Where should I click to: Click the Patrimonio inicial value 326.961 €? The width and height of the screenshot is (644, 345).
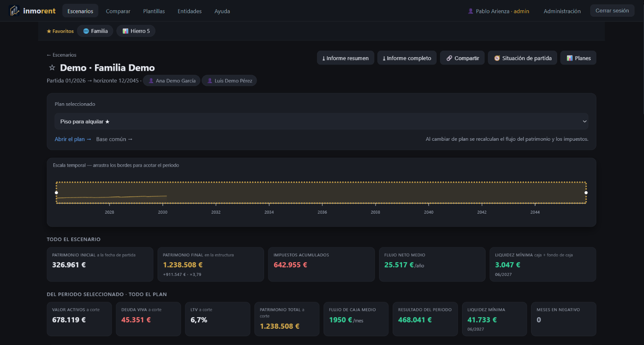coord(69,264)
